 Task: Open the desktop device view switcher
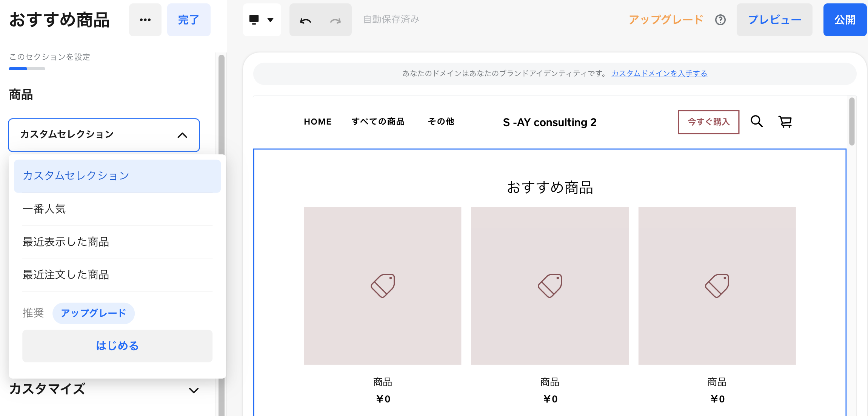[x=262, y=20]
